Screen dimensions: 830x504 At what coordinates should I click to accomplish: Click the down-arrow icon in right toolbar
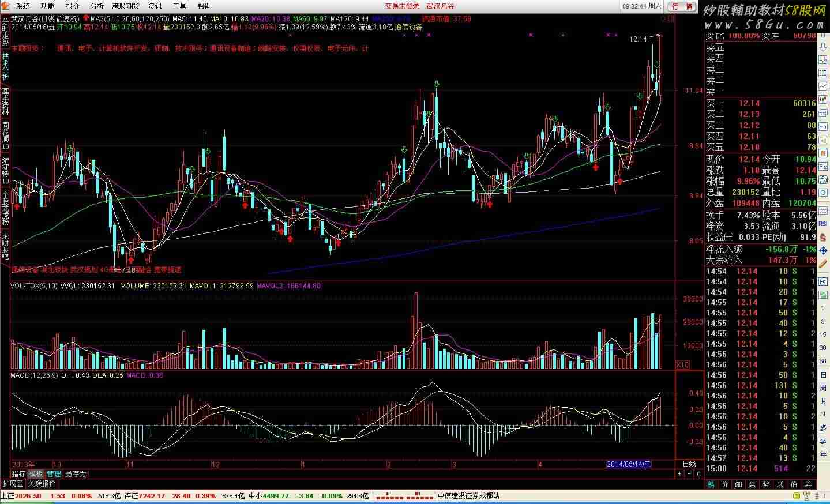[823, 46]
